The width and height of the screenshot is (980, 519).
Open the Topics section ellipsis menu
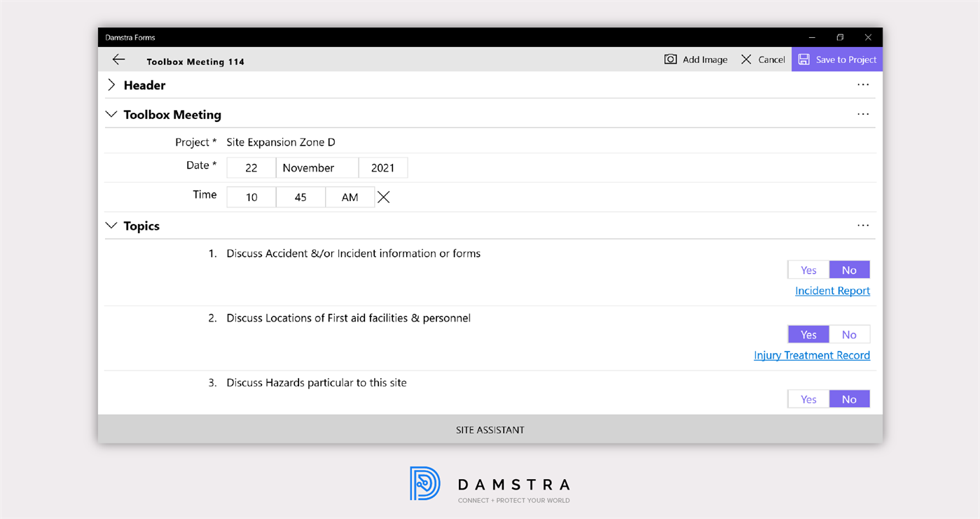863,225
